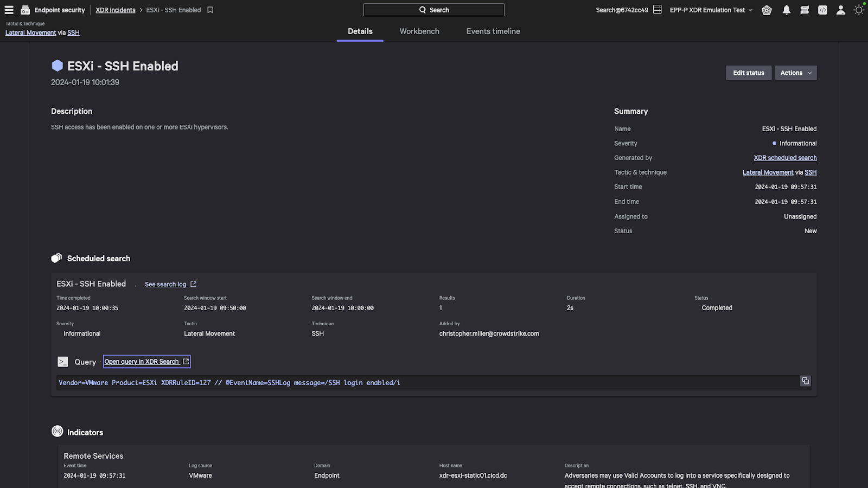Click the Edit status button
Screen dimensions: 868x488
pos(749,73)
